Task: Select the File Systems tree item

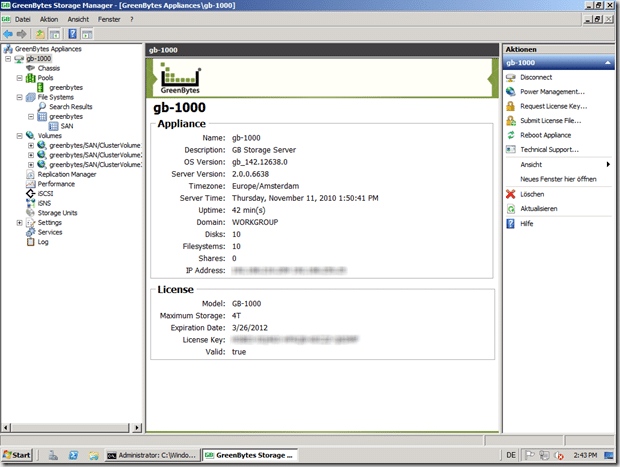Action: point(55,97)
